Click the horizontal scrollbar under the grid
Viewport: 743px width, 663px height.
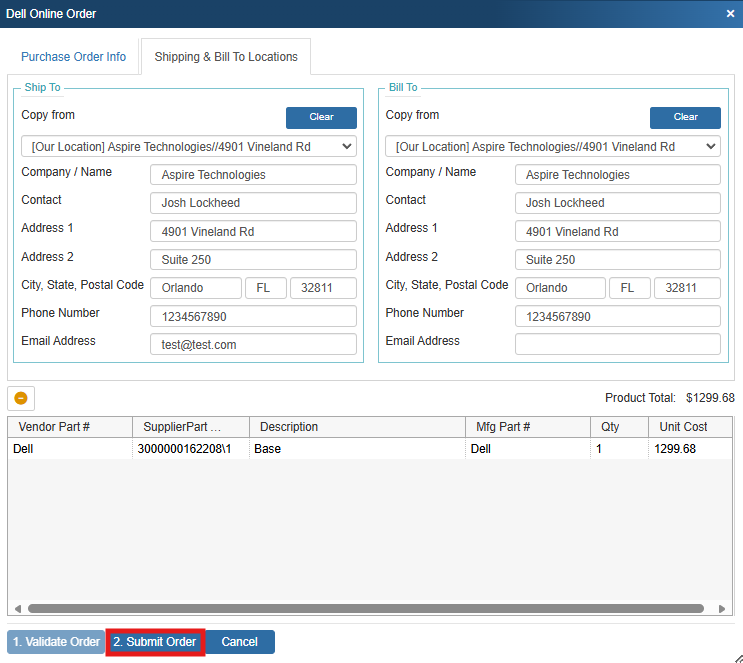click(x=366, y=608)
